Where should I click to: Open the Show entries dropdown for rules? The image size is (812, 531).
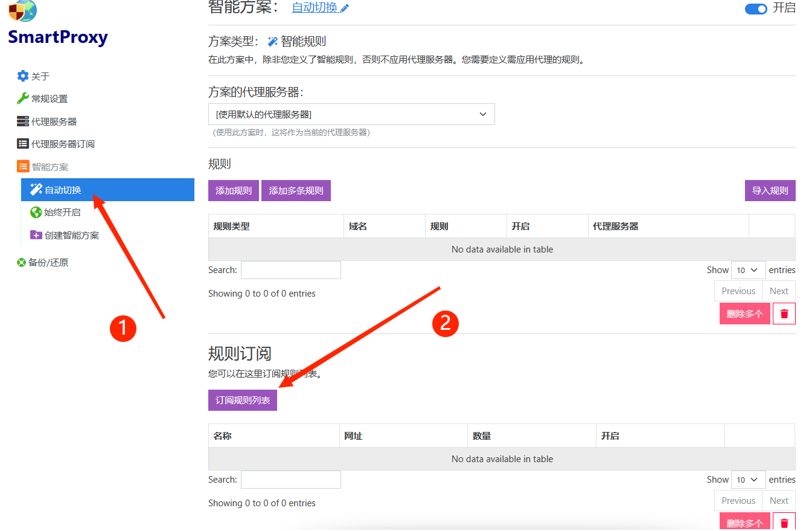748,269
